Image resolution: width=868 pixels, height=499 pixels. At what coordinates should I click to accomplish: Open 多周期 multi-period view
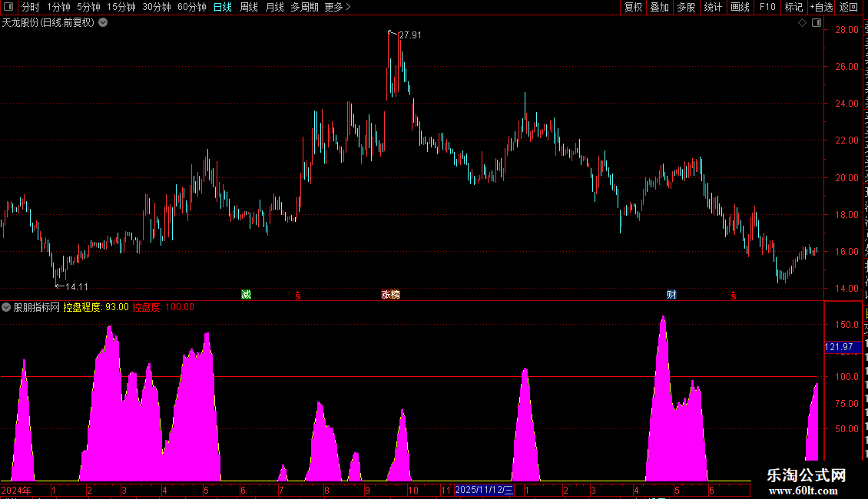click(x=304, y=7)
